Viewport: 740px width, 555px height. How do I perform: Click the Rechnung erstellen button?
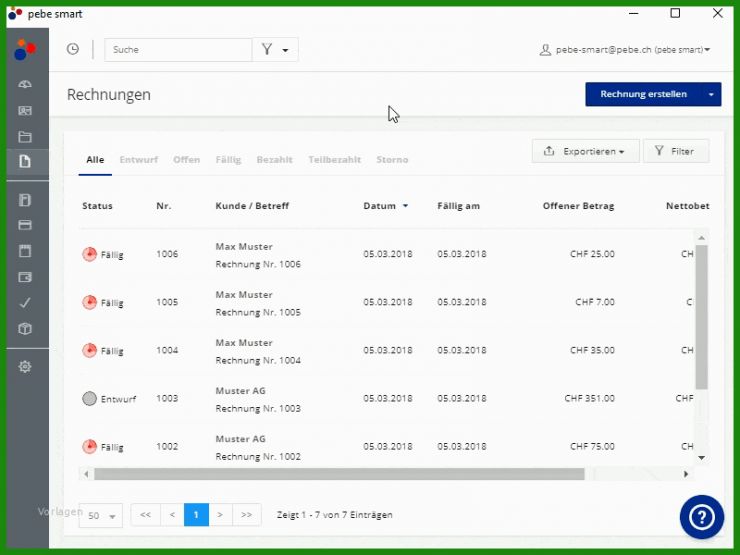(x=642, y=94)
